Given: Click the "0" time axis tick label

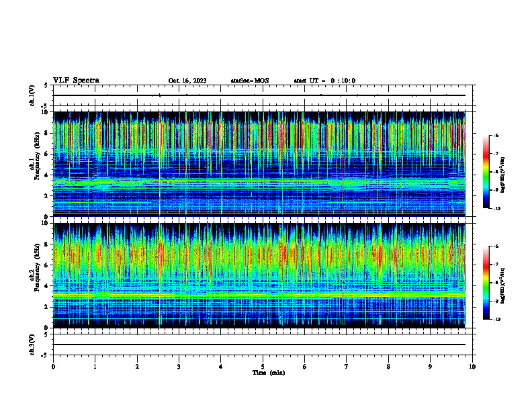Looking at the screenshot, I should coord(53,367).
